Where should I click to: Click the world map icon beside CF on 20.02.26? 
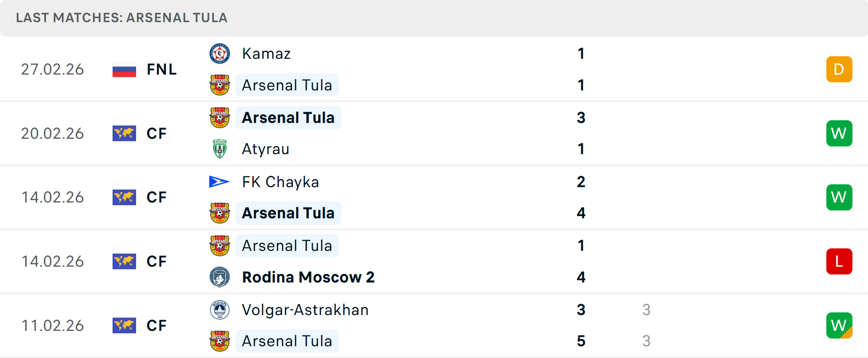pyautogui.click(x=124, y=133)
